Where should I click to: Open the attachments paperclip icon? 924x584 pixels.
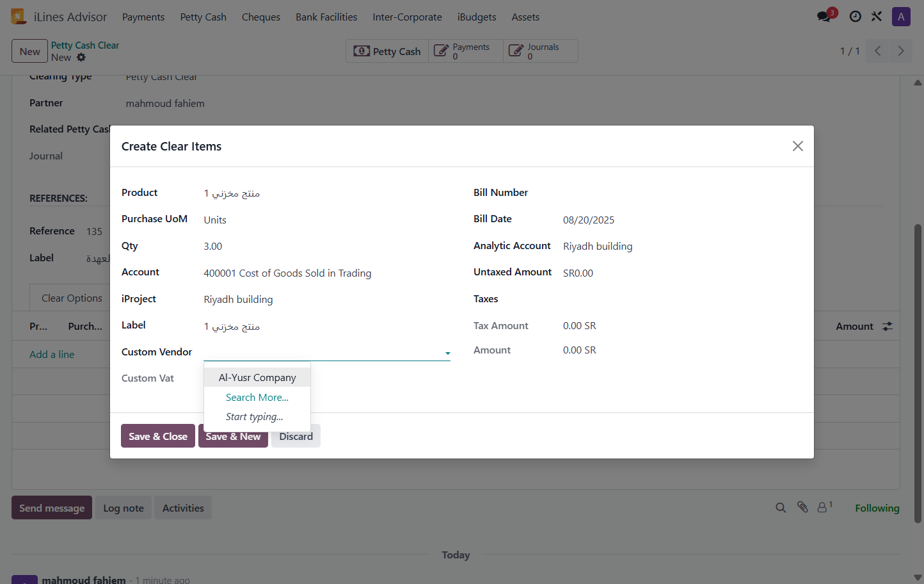(x=802, y=507)
